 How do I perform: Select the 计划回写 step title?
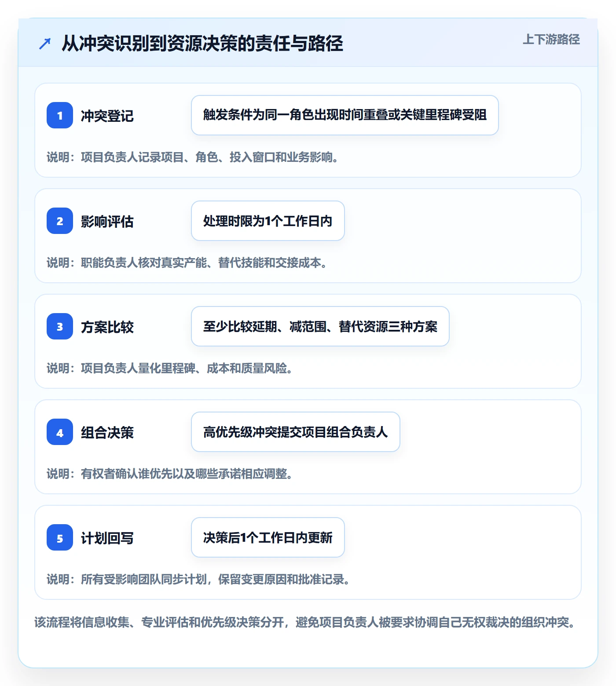coord(107,538)
